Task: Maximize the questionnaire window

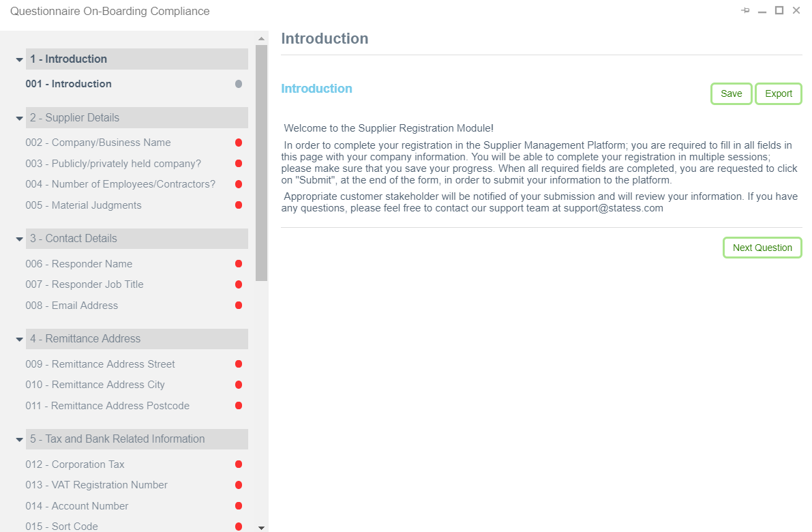Action: coord(779,11)
